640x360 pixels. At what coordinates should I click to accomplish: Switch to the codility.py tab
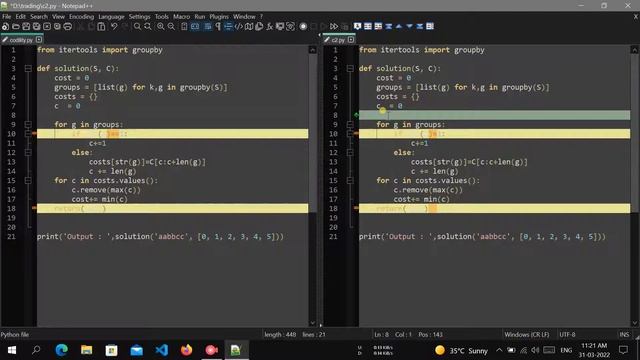tap(21, 40)
